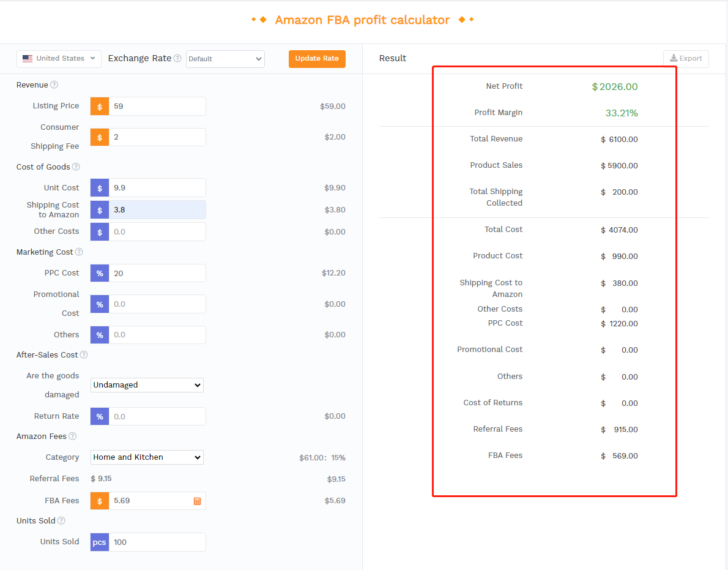The image size is (728, 570).
Task: Click the Shipping Cost to Amazon result 380.00
Action: 625,283
